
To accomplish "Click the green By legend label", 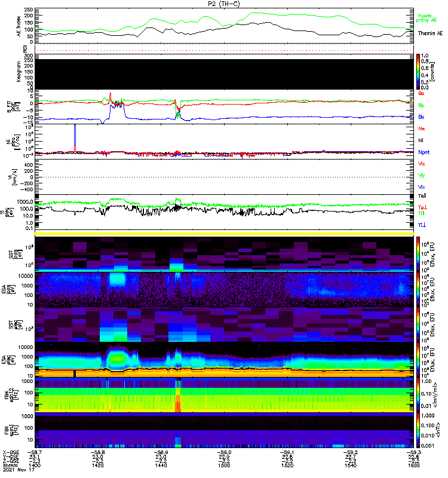I will [x=421, y=105].
